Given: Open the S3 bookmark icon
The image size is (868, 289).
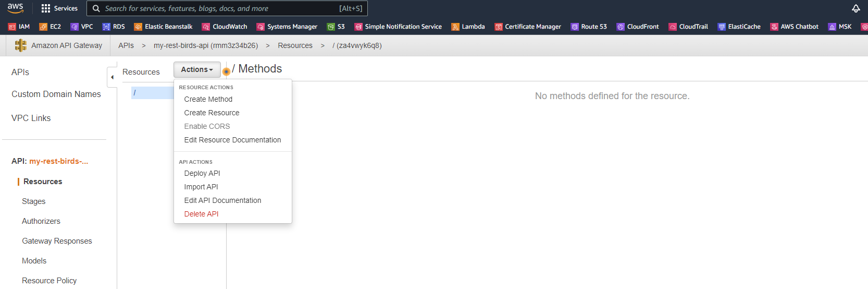Looking at the screenshot, I should [331, 27].
